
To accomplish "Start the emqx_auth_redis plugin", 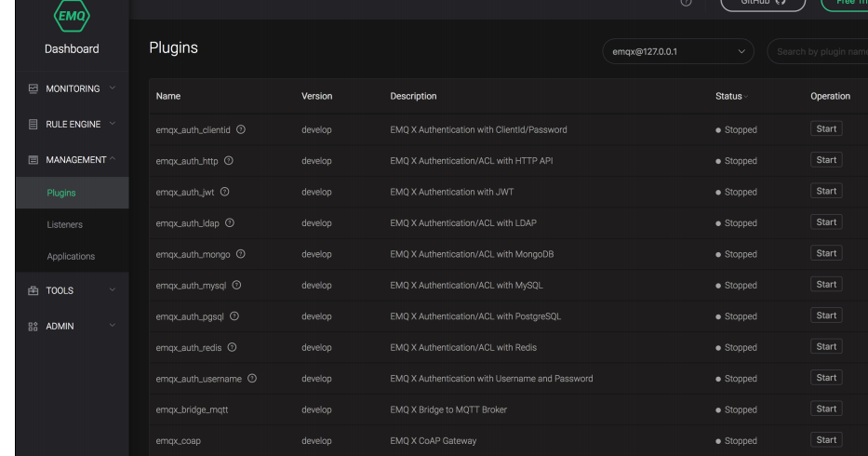I will coord(826,346).
